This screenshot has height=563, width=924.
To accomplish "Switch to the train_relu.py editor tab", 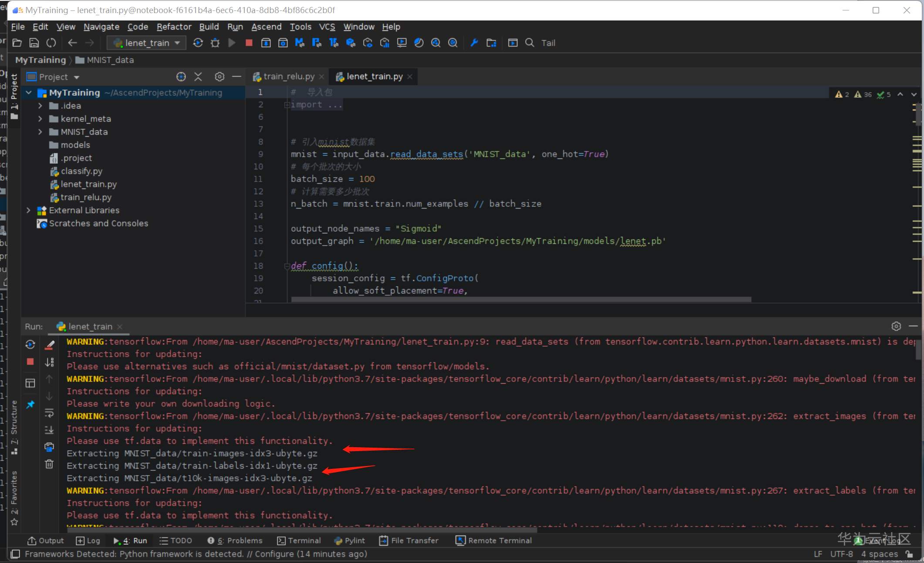I will pyautogui.click(x=288, y=77).
